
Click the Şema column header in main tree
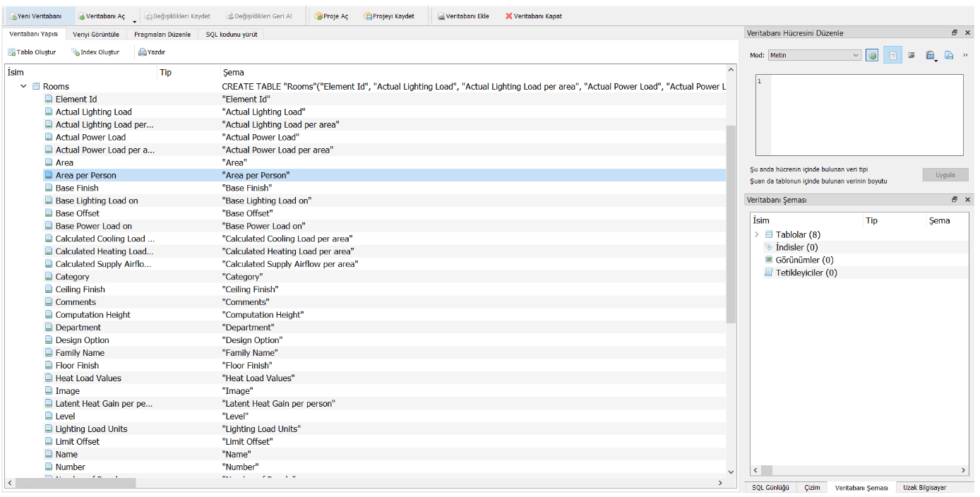tap(473, 72)
